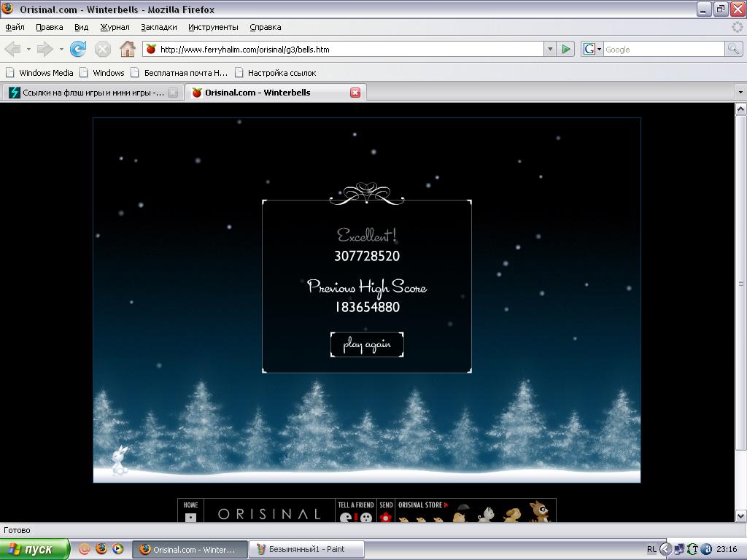Open the list all tabs dropdown
Screen dimensions: 747x560
click(740, 92)
